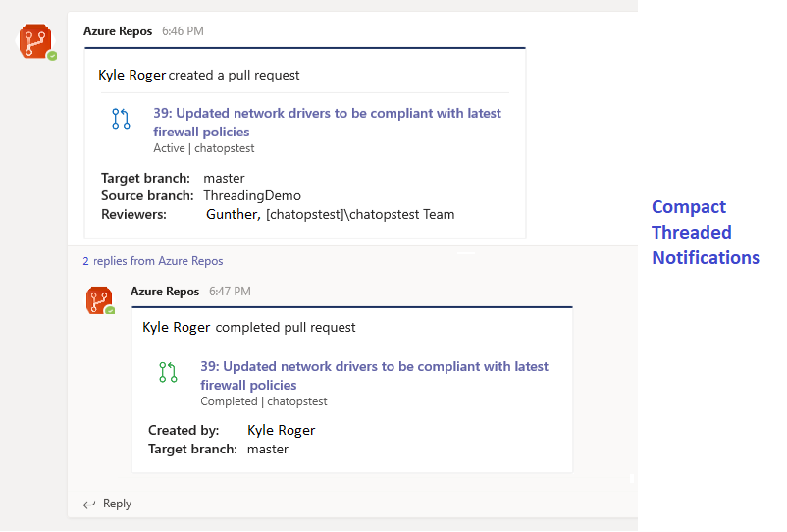Click the Azure Repos avatar on the 6:47 PM reply
This screenshot has height=532, width=787.
(x=98, y=299)
